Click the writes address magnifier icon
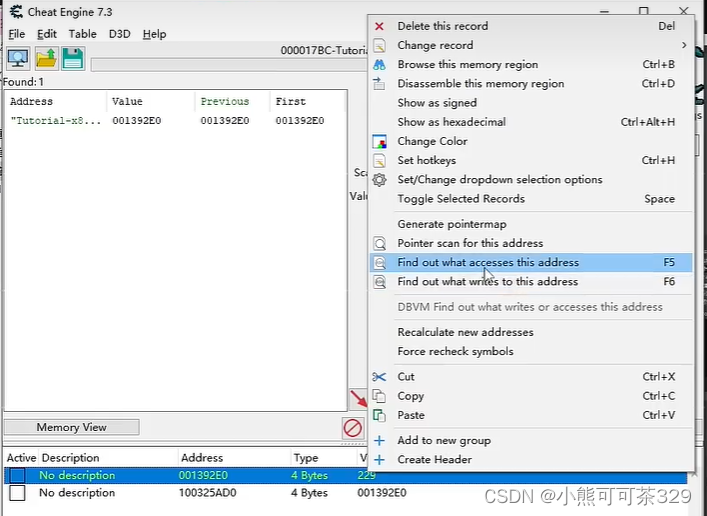Screen dimensions: 707x516 click(380, 282)
